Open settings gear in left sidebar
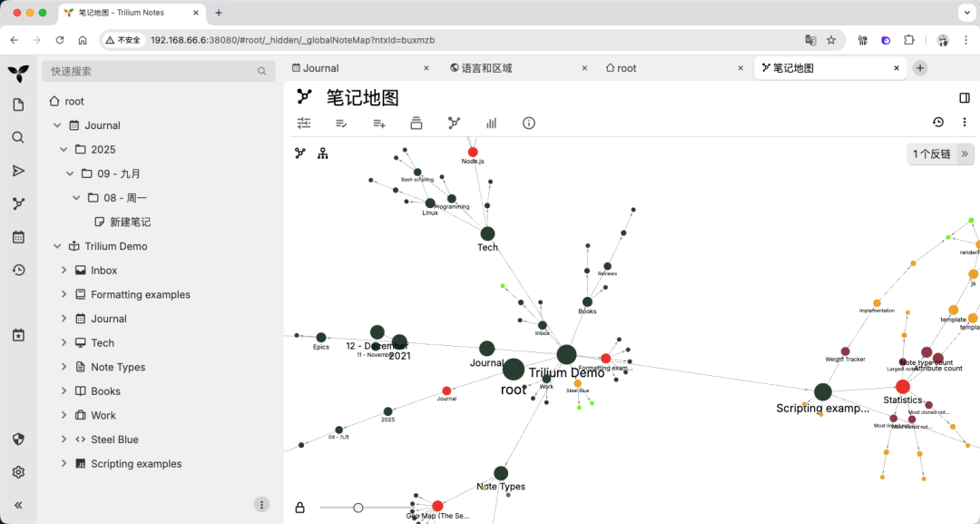The image size is (980, 524). 18,472
